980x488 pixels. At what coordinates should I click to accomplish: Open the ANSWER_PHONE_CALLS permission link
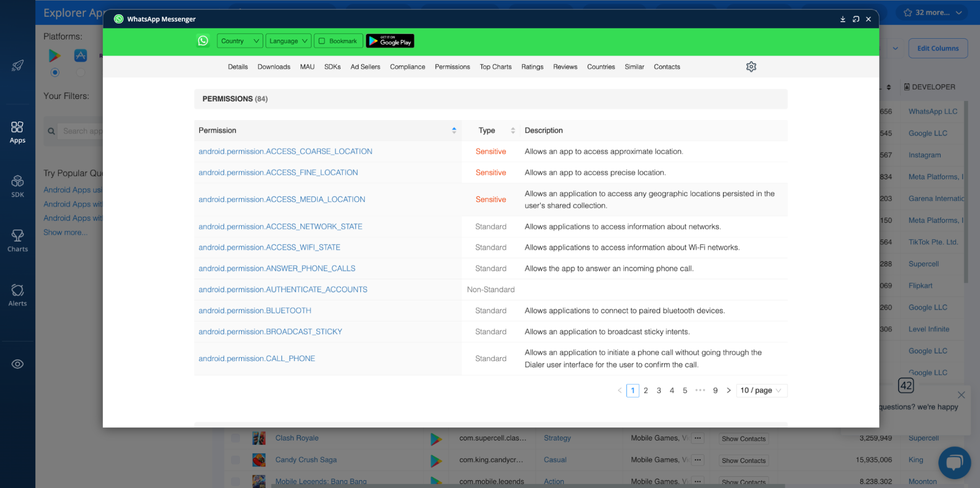(277, 268)
